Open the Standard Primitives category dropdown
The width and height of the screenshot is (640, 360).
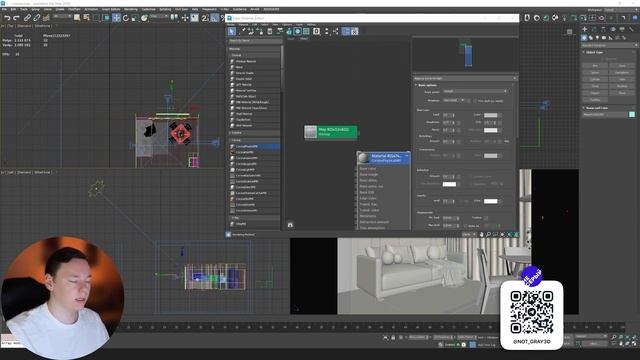point(610,45)
